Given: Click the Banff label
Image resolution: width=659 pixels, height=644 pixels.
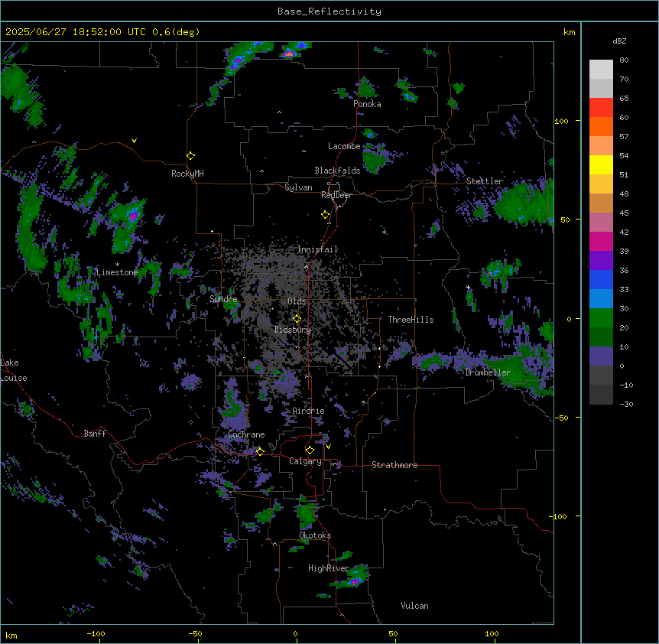Looking at the screenshot, I should click(95, 434).
